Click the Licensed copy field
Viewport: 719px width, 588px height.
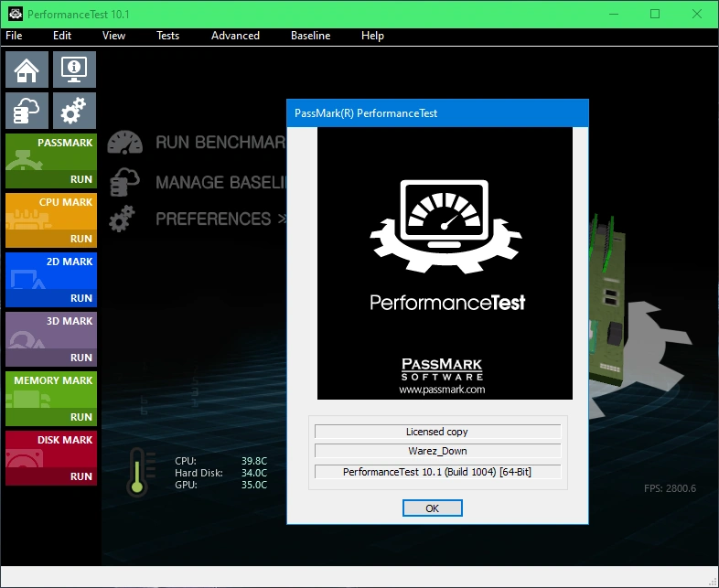click(437, 432)
